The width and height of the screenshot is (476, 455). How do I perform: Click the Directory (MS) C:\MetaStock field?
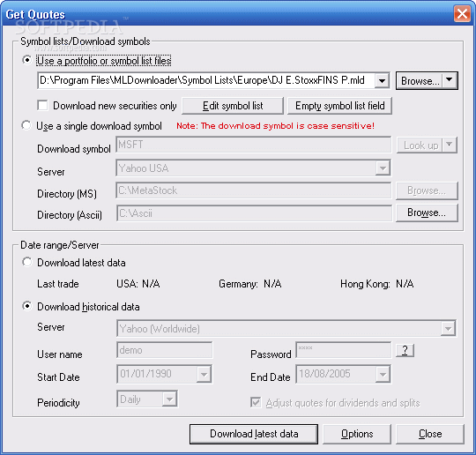click(254, 190)
